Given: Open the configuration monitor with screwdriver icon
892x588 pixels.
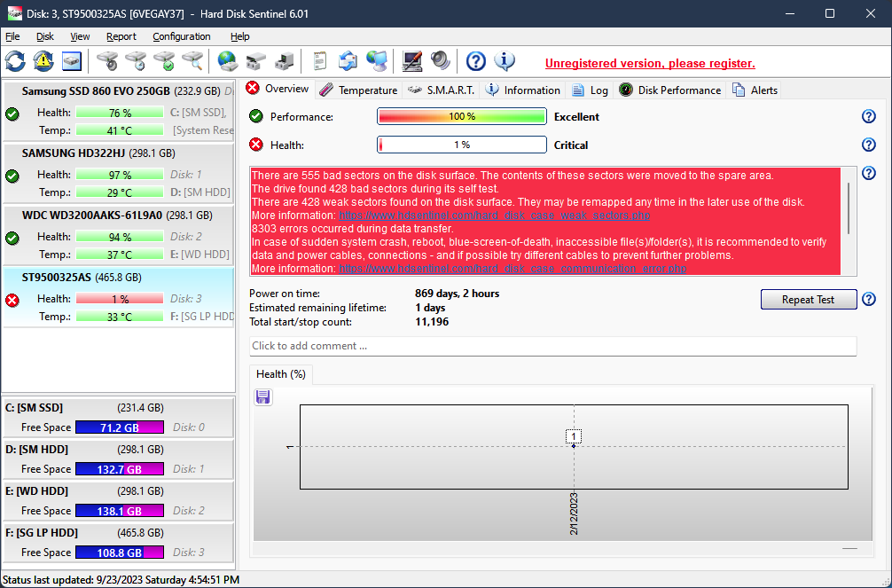Looking at the screenshot, I should pyautogui.click(x=412, y=61).
